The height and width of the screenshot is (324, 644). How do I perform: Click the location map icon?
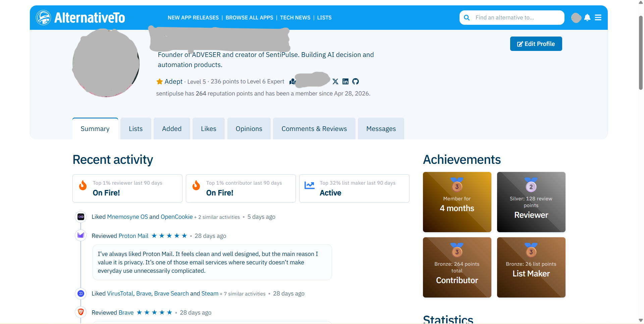tap(292, 81)
